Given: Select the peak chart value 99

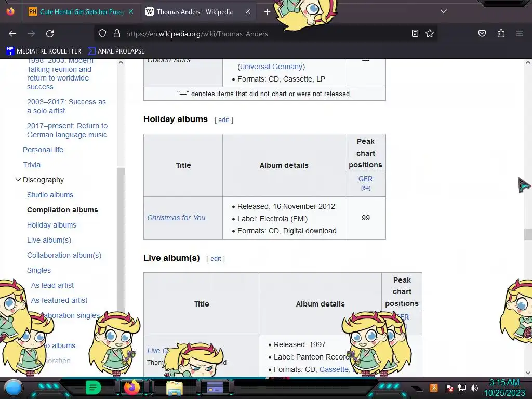Looking at the screenshot, I should (365, 218).
